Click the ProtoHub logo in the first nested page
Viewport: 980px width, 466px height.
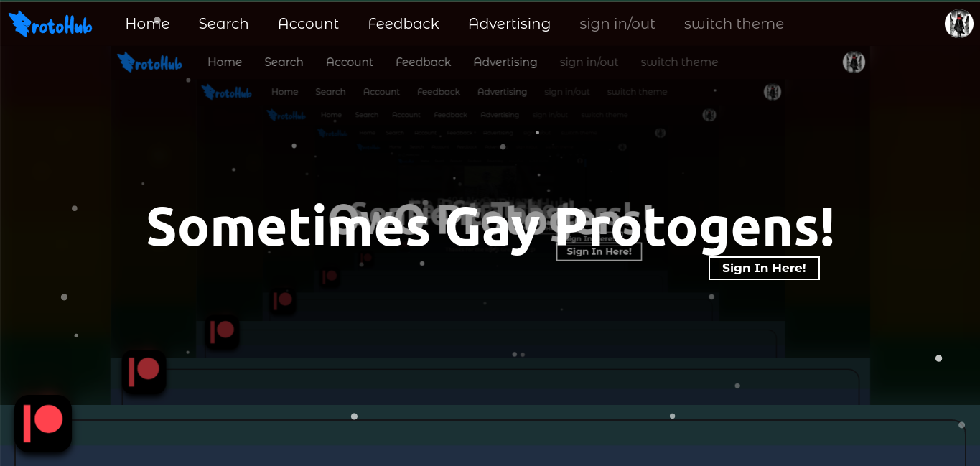pyautogui.click(x=149, y=62)
